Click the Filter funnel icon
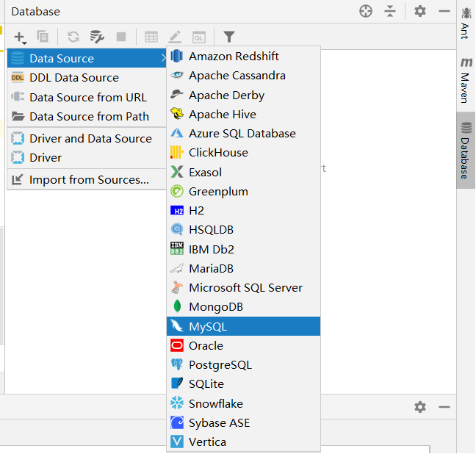This screenshot has width=476, height=454. (x=229, y=37)
